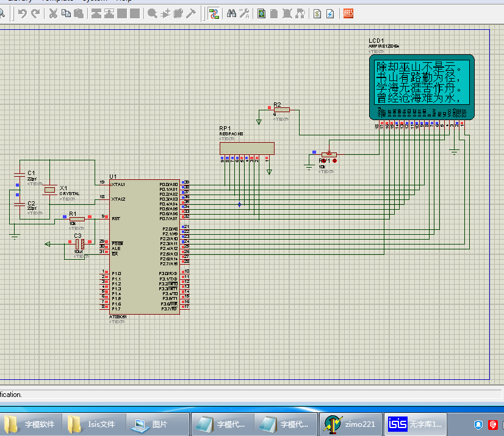Click the ground symbol below C2

point(15,237)
